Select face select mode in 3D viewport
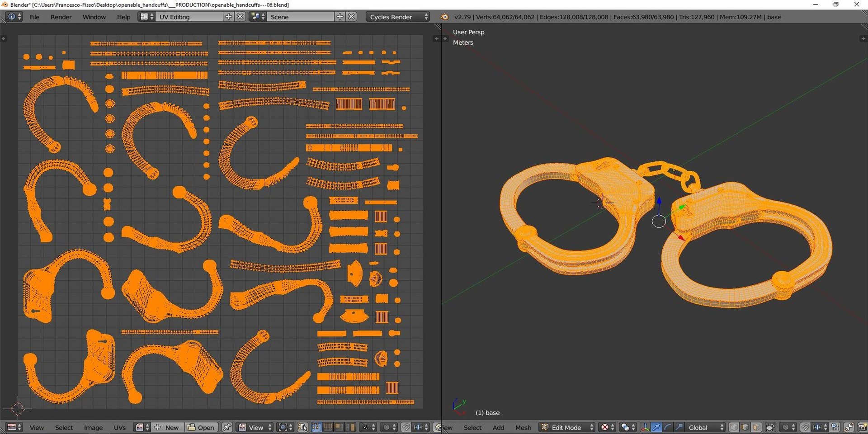This screenshot has width=868, height=434. 756,427
